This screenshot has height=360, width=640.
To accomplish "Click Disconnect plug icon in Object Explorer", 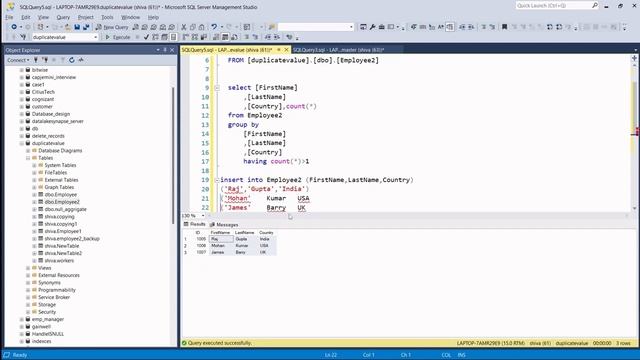I will [x=45, y=60].
